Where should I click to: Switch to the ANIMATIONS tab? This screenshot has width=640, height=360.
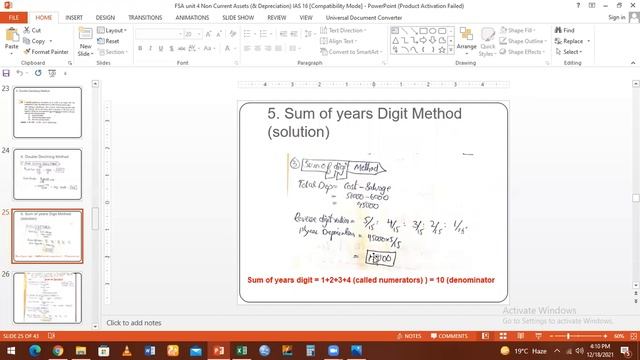(x=192, y=18)
